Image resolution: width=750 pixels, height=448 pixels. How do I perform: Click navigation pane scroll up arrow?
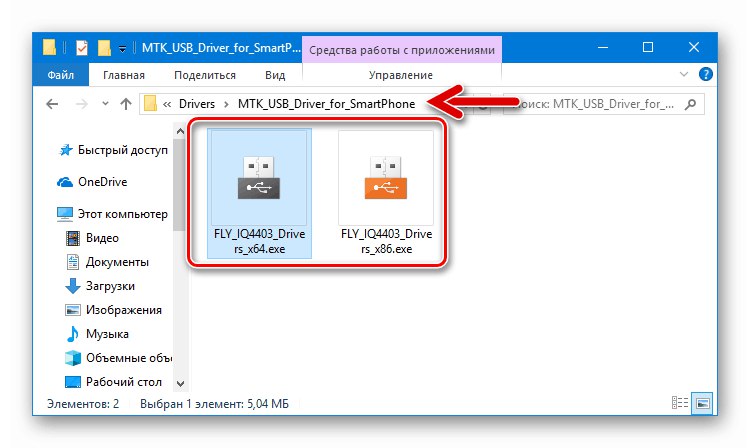180,131
